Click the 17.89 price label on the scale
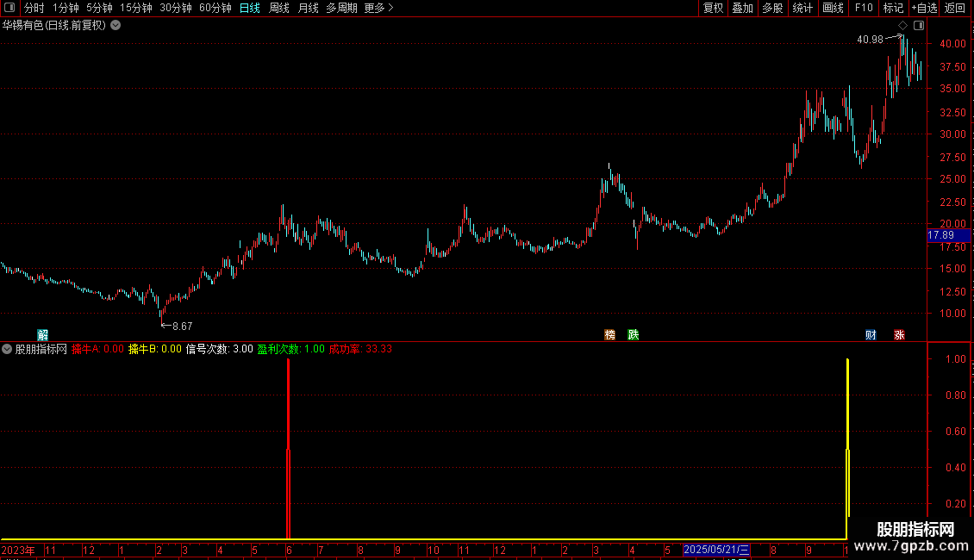This screenshot has width=974, height=560. tap(948, 235)
